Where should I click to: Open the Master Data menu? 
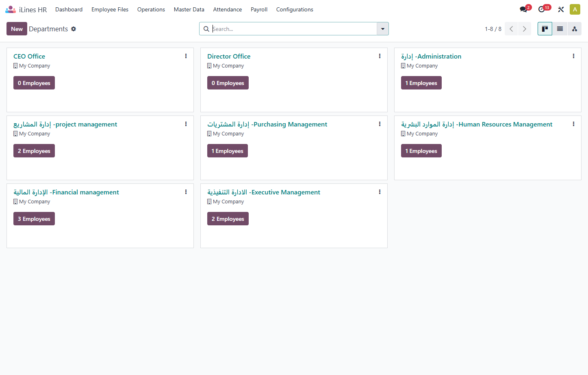click(x=189, y=9)
